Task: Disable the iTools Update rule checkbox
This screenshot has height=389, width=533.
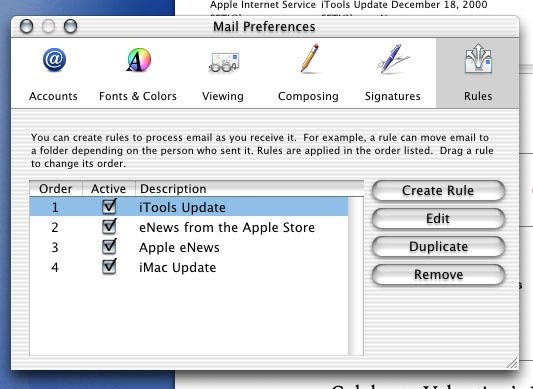Action: coord(109,206)
